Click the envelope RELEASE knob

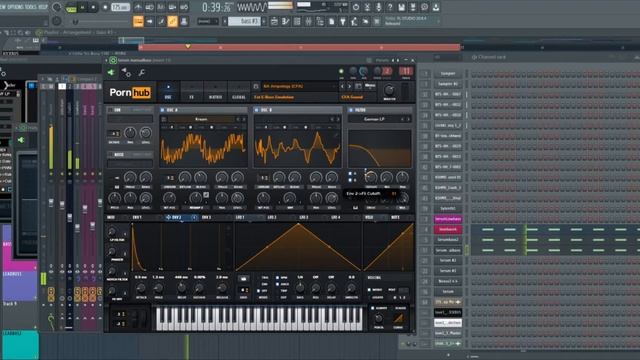(x=222, y=288)
